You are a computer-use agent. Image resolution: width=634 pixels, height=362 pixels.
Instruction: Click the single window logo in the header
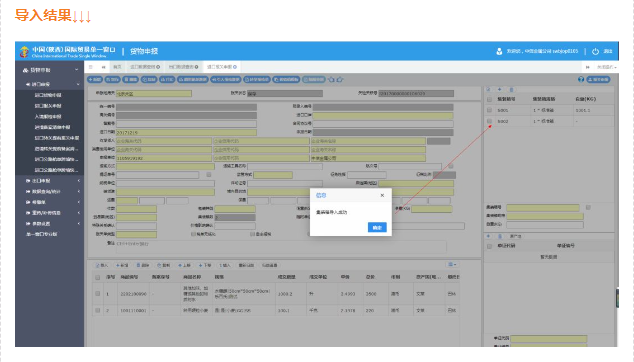[x=24, y=51]
